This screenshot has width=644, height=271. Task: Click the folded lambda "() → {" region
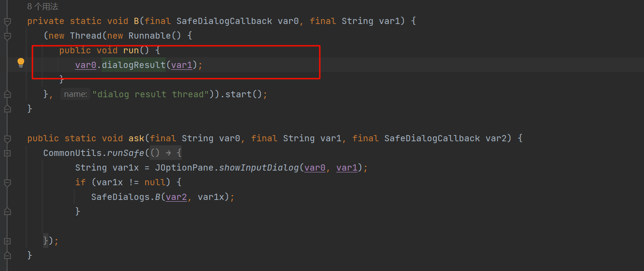(x=166, y=153)
